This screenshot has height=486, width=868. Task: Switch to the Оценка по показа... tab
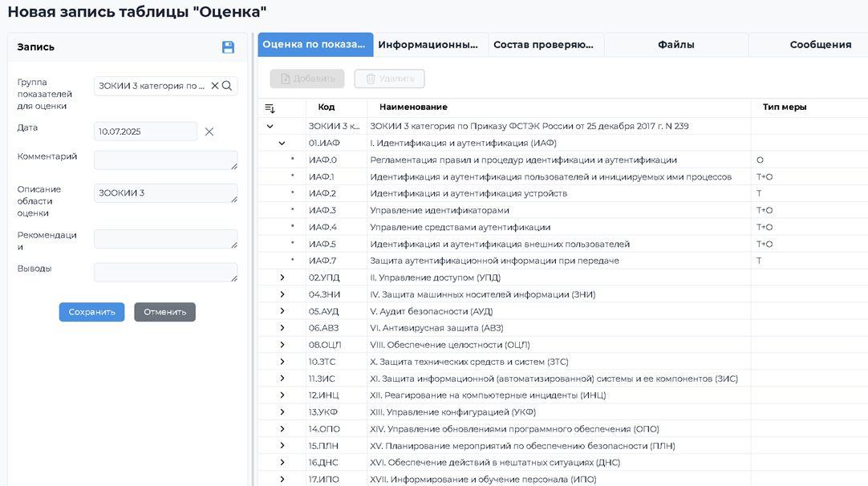click(x=315, y=45)
